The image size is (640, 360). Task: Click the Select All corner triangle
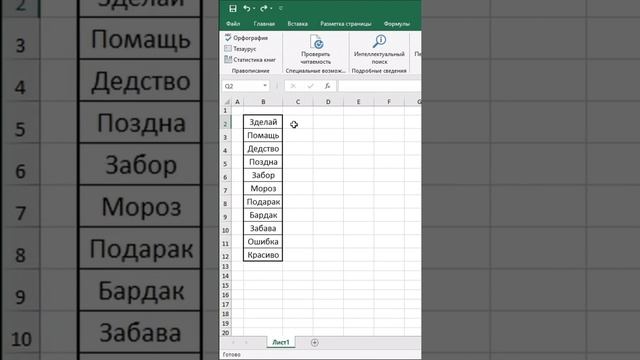(227, 102)
